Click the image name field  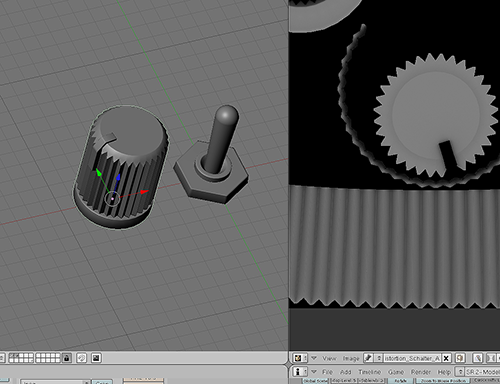tap(412, 358)
